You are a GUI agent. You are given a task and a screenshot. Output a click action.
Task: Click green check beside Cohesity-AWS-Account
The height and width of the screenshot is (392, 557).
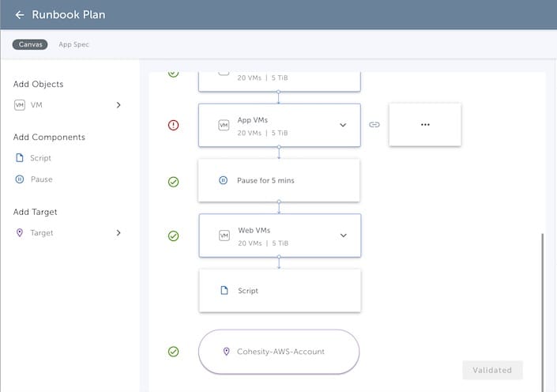point(174,352)
